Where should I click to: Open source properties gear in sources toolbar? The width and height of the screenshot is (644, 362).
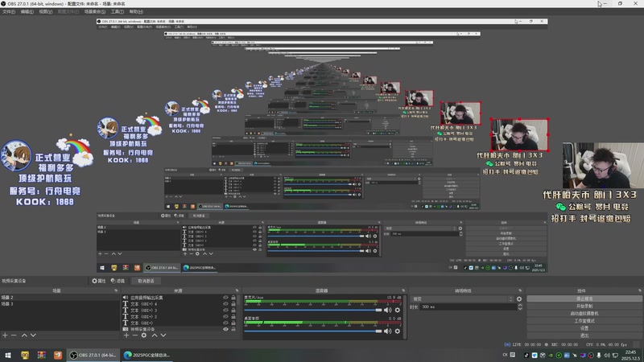pos(144,335)
